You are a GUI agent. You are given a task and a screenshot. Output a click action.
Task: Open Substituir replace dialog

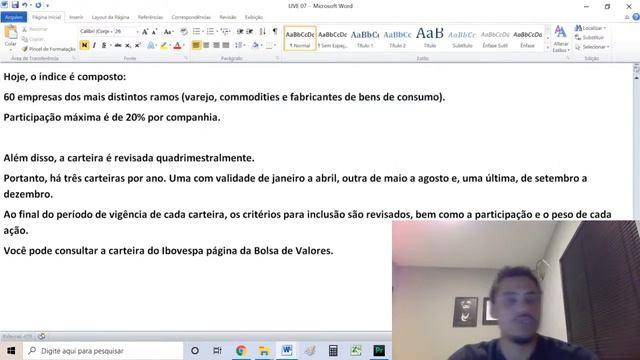tap(589, 38)
